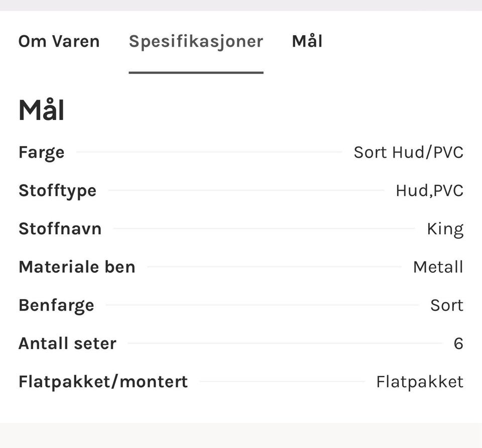Image resolution: width=482 pixels, height=448 pixels.
Task: Select the King fabric name value
Action: [445, 229]
